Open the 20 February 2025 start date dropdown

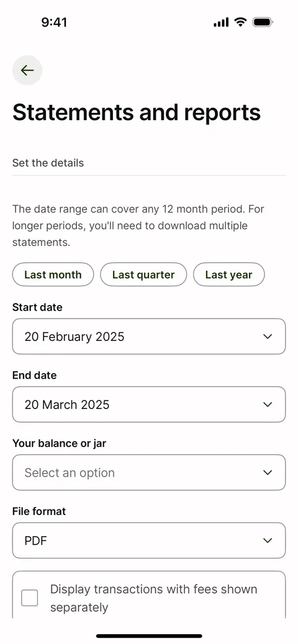coord(149,337)
